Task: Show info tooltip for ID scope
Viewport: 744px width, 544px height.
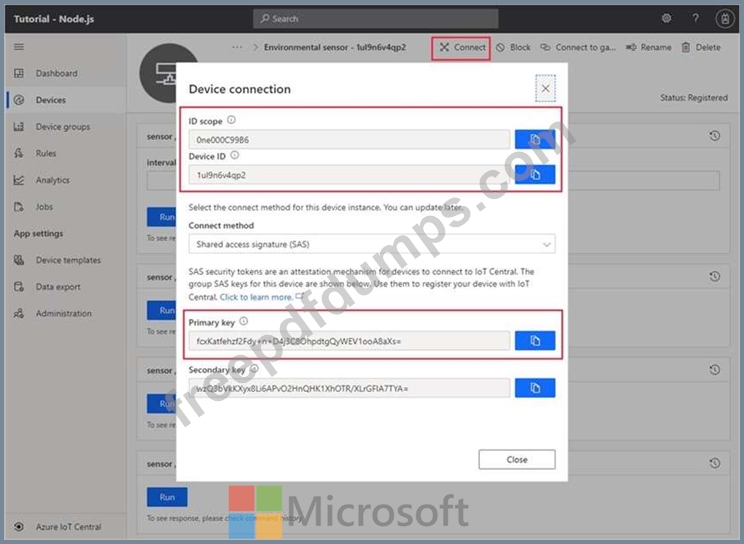Action: [231, 120]
